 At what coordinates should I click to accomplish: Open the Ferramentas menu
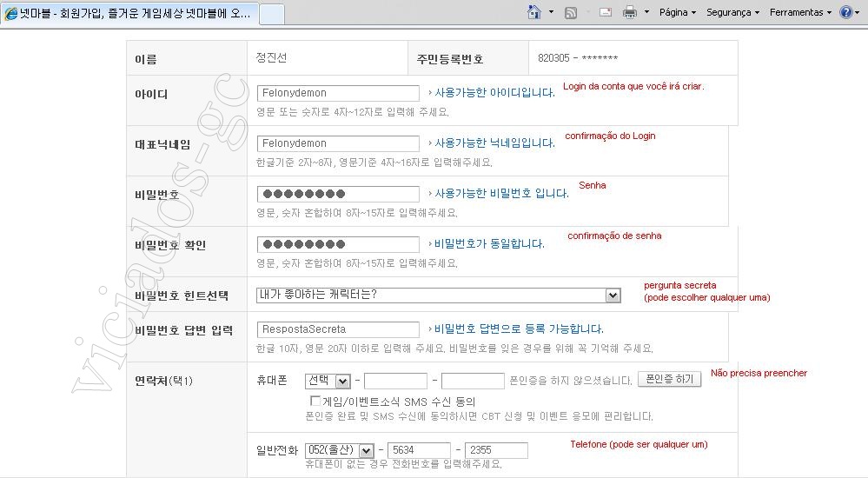coord(800,12)
